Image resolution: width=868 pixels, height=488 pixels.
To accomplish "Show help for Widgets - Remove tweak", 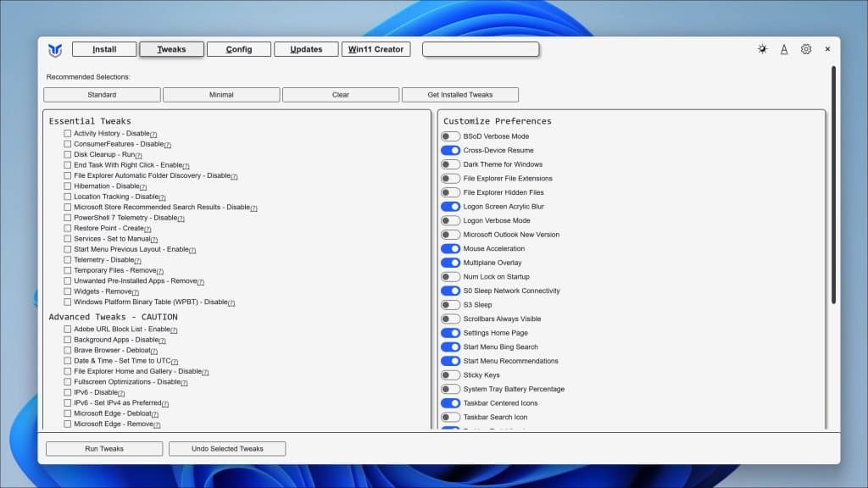I will [135, 292].
